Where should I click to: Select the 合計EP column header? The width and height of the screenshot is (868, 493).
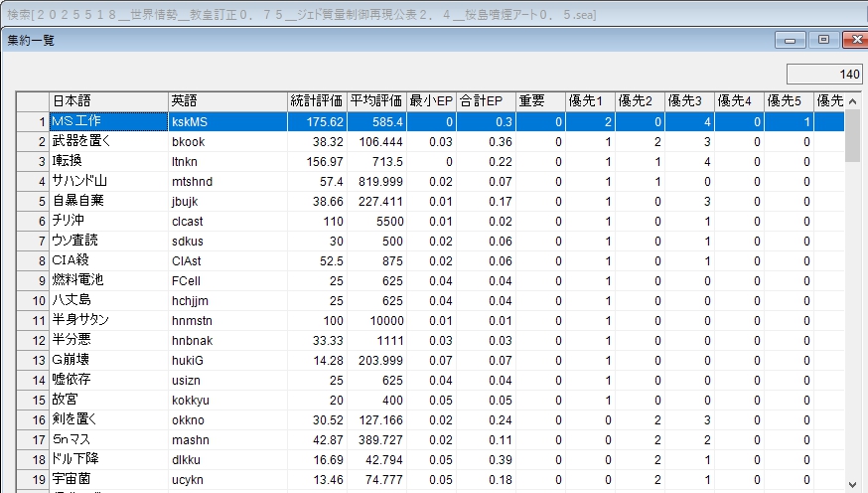(x=486, y=101)
